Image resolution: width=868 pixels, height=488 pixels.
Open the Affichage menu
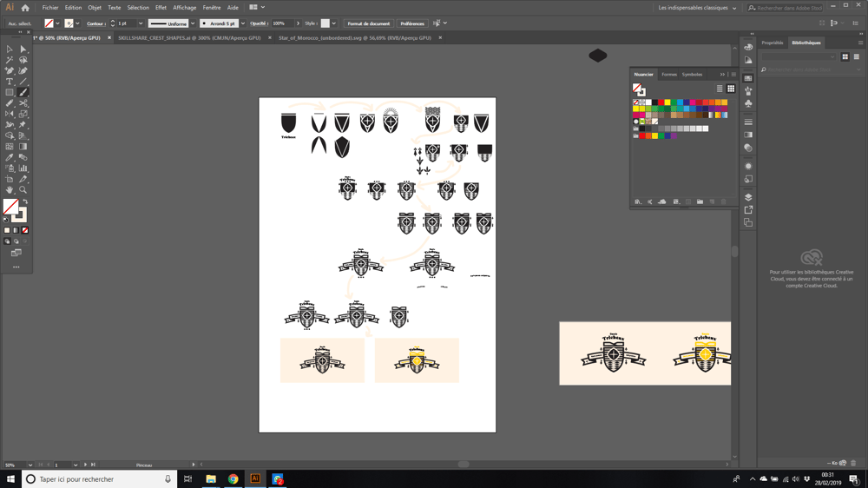[184, 8]
